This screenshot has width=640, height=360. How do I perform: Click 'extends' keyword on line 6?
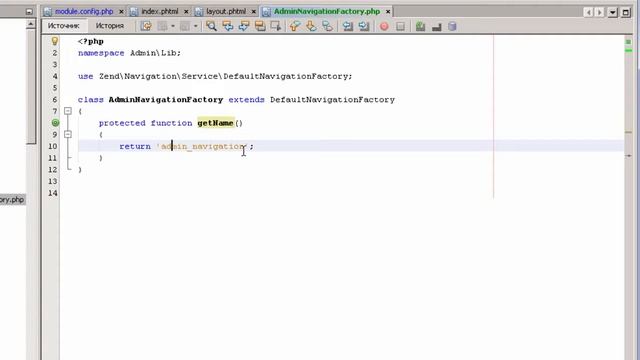tap(247, 100)
